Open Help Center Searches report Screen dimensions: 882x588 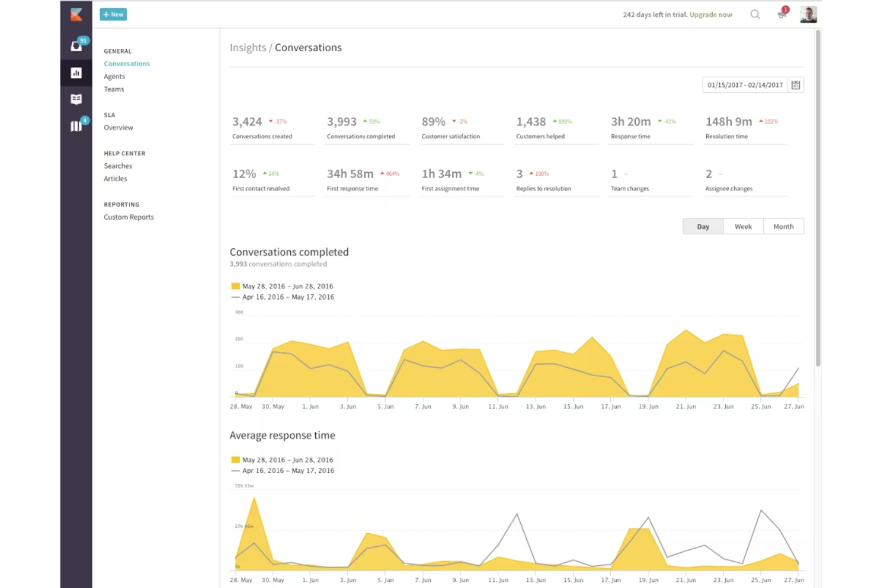pyautogui.click(x=118, y=166)
